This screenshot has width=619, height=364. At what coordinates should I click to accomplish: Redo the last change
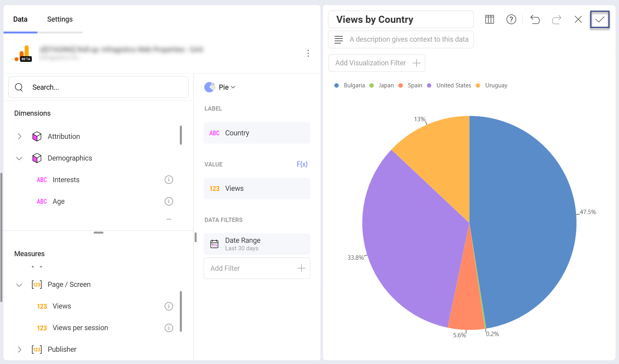[x=556, y=19]
